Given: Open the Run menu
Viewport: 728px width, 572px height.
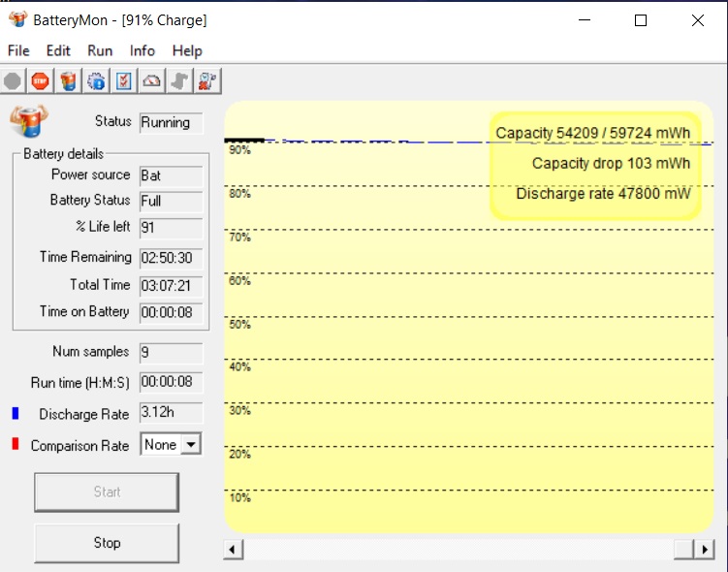Looking at the screenshot, I should [100, 50].
